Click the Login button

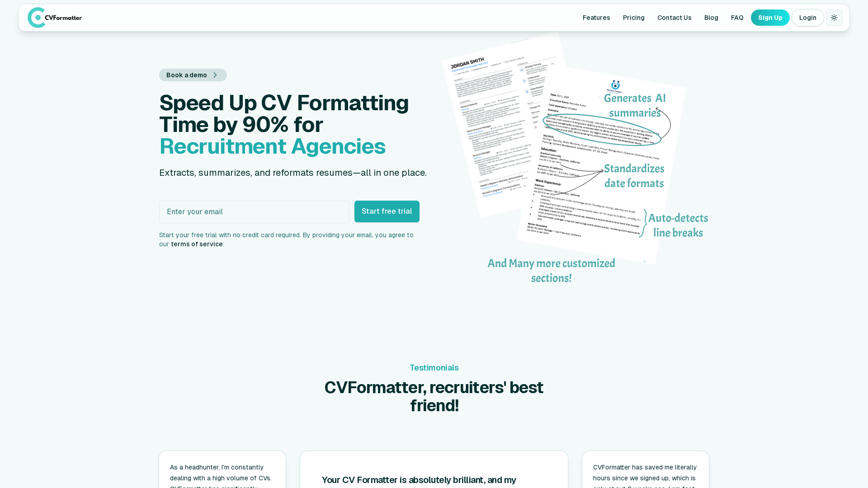click(x=807, y=17)
